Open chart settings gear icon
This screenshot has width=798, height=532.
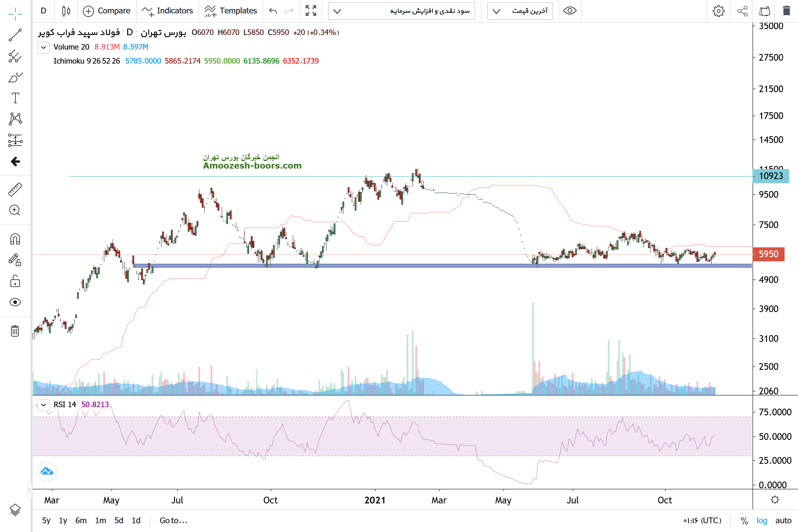(x=718, y=11)
